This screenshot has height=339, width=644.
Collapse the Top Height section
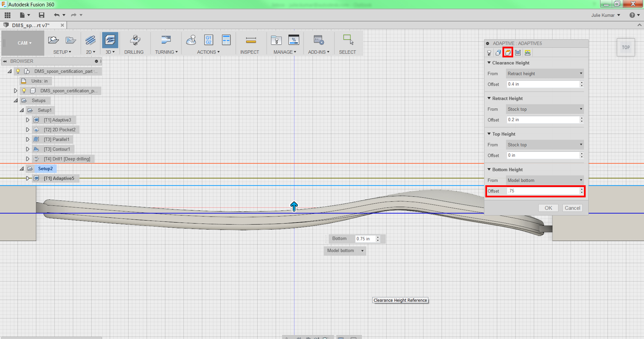pos(489,134)
